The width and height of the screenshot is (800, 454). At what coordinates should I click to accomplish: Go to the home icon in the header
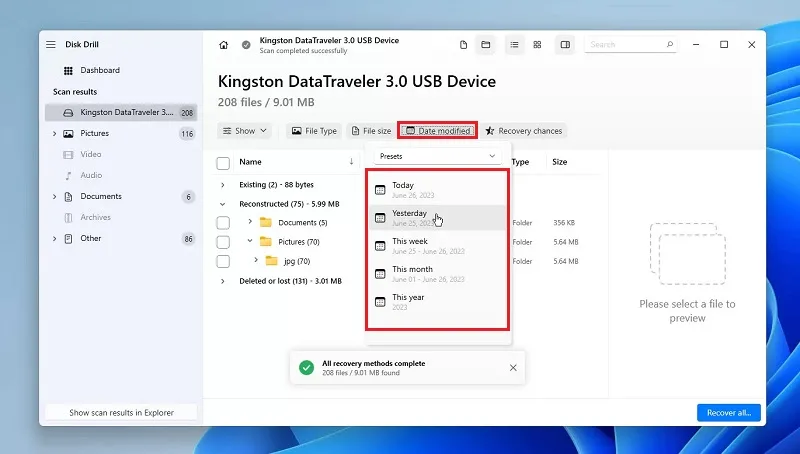click(x=223, y=45)
